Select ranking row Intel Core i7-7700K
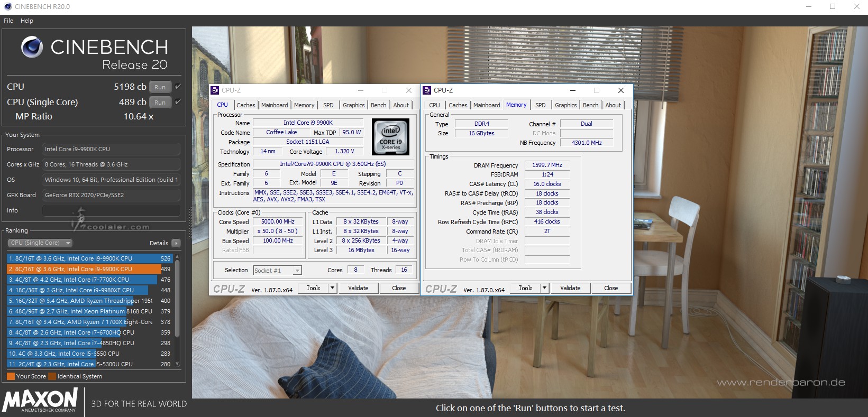Viewport: 868px width, 417px height. point(90,280)
